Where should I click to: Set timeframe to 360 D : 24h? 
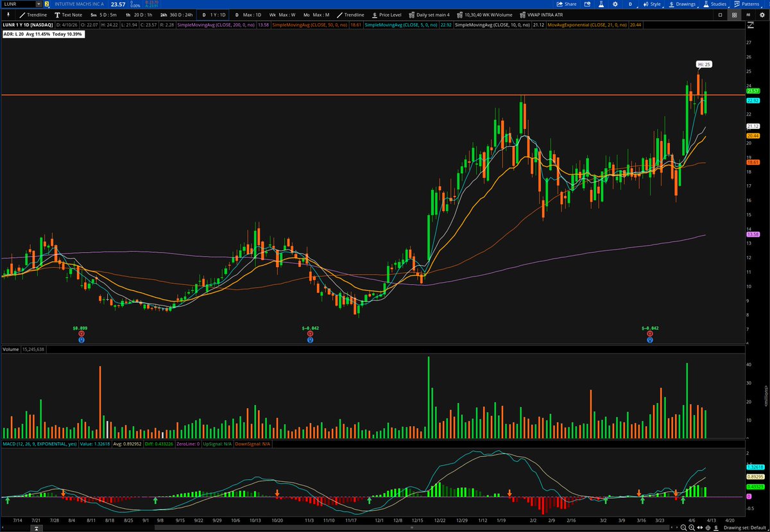click(176, 14)
